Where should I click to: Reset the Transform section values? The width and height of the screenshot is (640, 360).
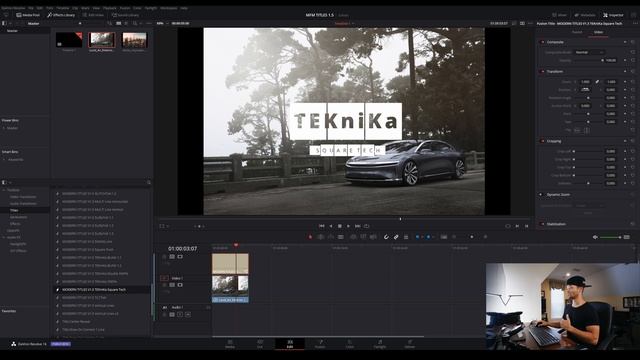[x=633, y=71]
